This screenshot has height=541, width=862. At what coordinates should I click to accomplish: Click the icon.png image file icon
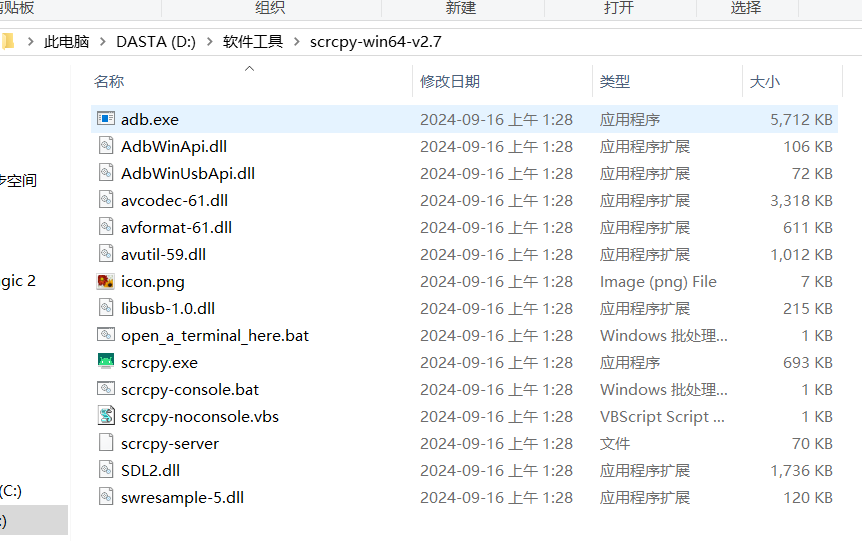[106, 281]
